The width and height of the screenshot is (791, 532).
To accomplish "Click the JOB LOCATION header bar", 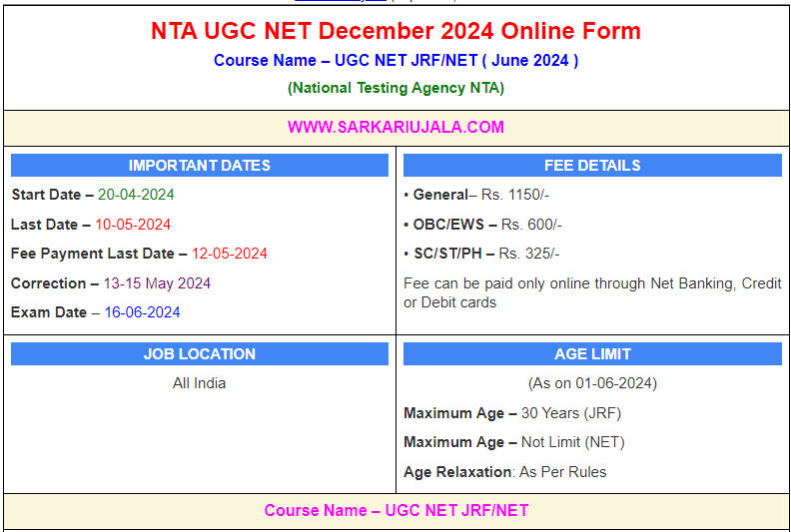I will coord(200,354).
